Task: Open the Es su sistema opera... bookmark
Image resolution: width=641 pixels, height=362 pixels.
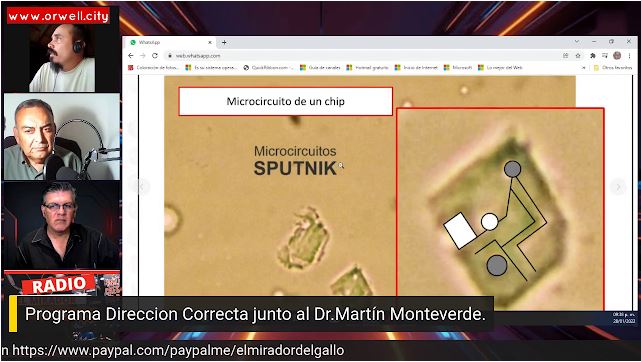Action: [x=211, y=68]
